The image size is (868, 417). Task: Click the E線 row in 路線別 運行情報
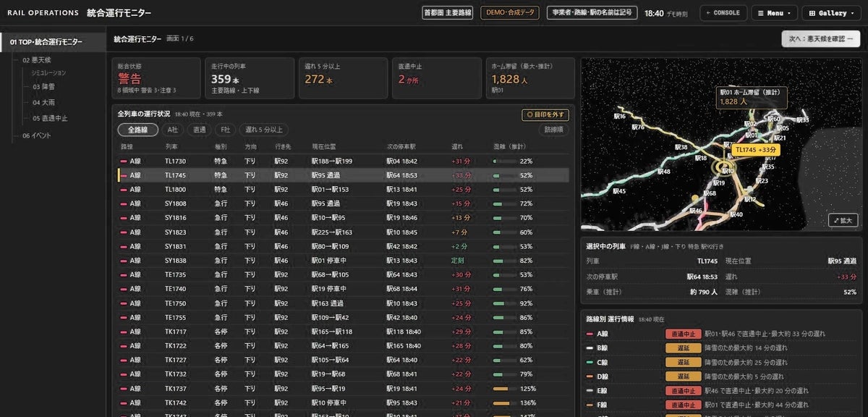(x=721, y=391)
